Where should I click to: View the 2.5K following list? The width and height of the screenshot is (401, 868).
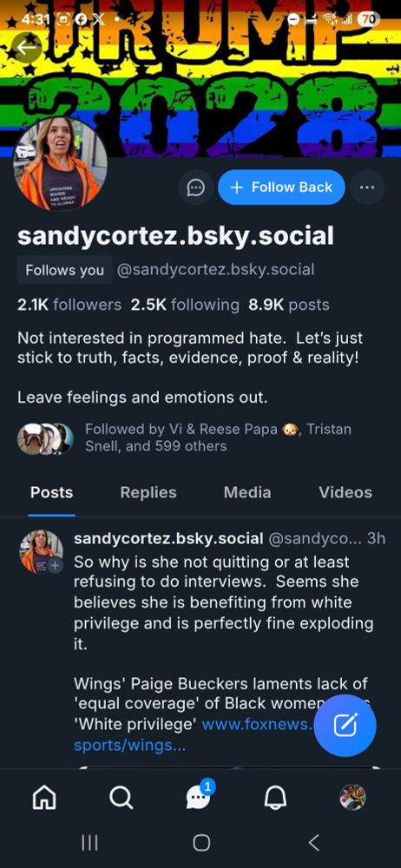pyautogui.click(x=185, y=305)
